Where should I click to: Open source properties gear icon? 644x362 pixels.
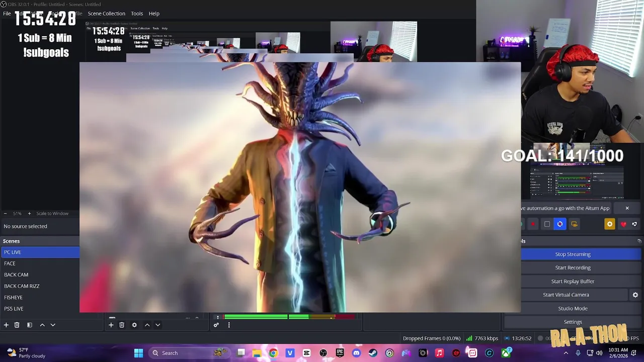[x=134, y=325]
